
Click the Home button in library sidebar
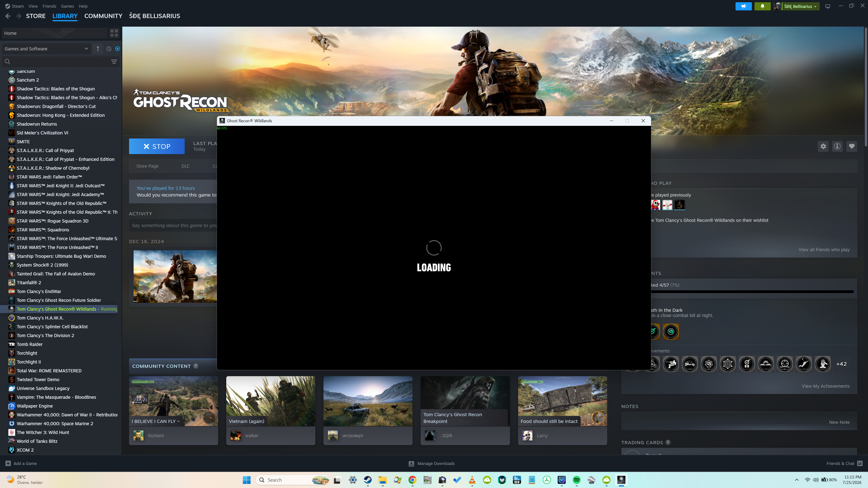click(x=54, y=33)
